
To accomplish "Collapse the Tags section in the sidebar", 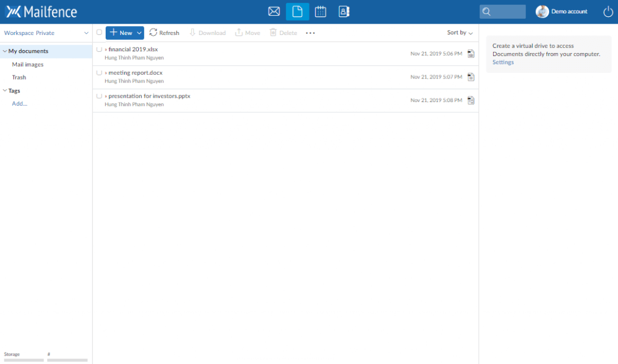I will (4, 91).
